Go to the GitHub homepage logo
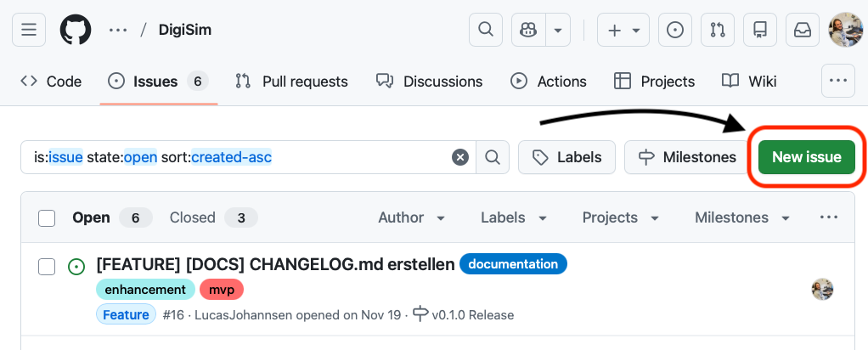The image size is (868, 350). [75, 30]
